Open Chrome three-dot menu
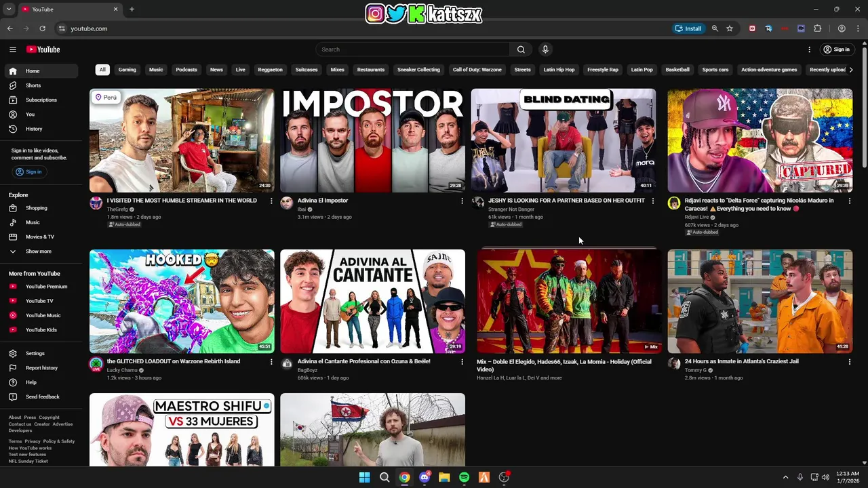This screenshot has width=868, height=488. tap(859, 28)
